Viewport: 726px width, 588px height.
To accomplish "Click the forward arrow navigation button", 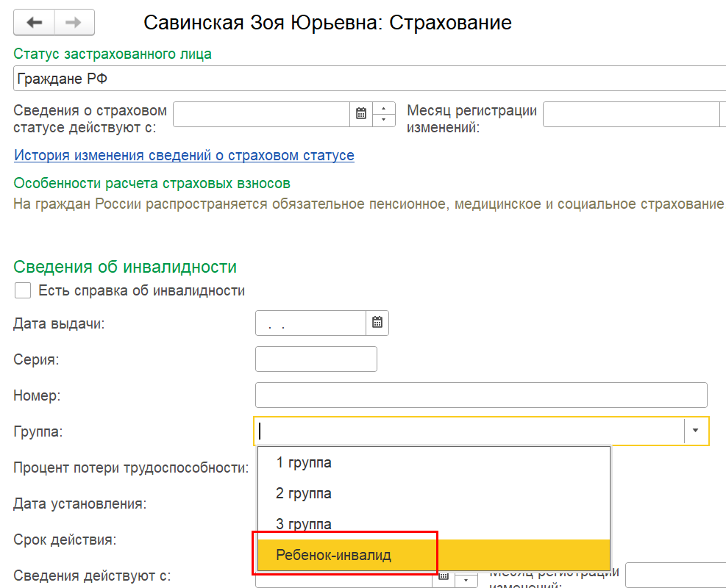I will click(74, 23).
